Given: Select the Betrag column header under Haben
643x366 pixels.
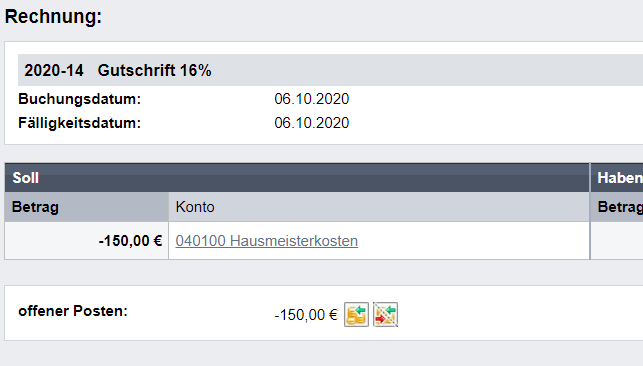Looking at the screenshot, I should [617, 207].
